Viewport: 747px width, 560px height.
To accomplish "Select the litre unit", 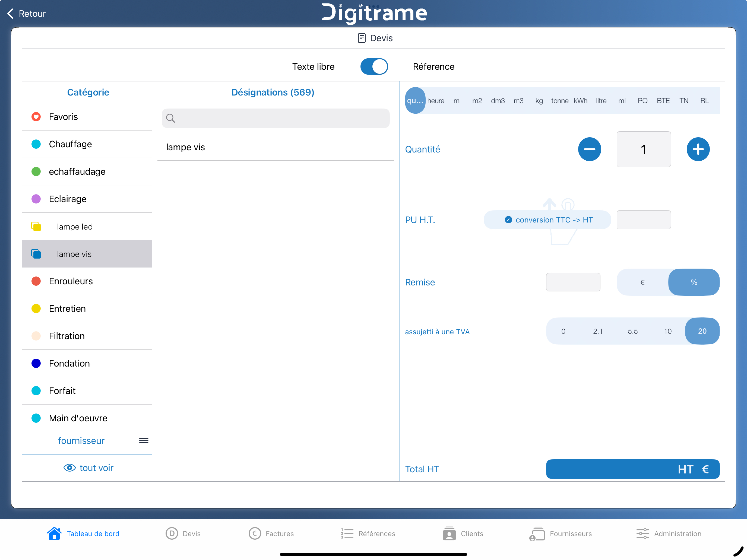I will [601, 101].
